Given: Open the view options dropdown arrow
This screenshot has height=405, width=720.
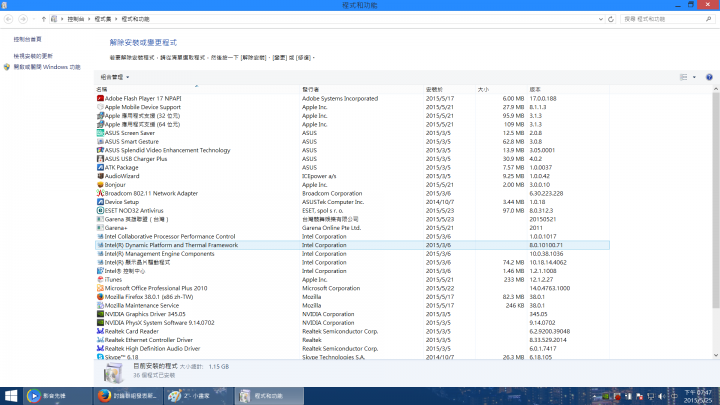Looking at the screenshot, I should (694, 77).
